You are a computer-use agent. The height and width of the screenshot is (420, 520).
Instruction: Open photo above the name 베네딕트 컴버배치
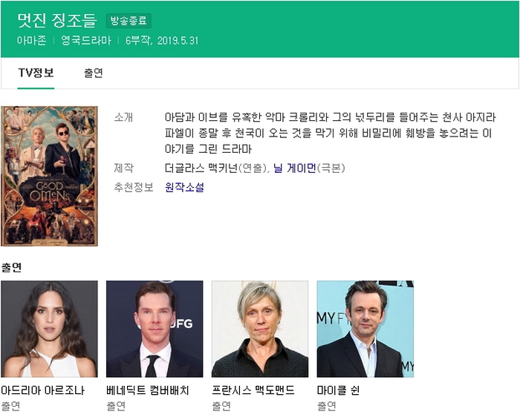point(155,329)
